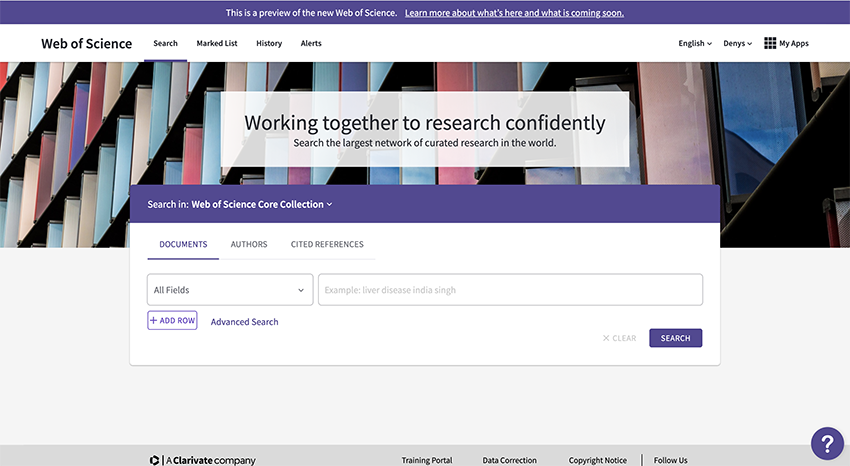This screenshot has width=850, height=466.
Task: Open the 'Learn more' preview banner link
Action: (514, 13)
